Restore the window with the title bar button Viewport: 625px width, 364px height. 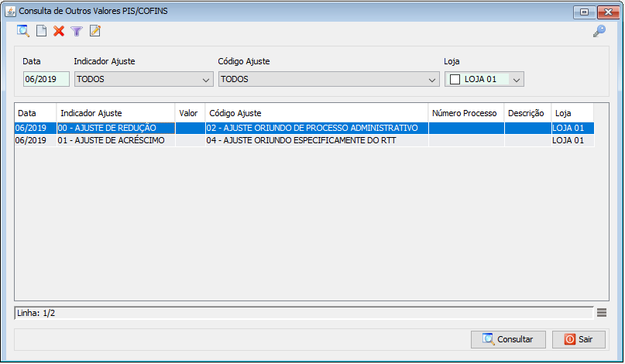click(584, 12)
